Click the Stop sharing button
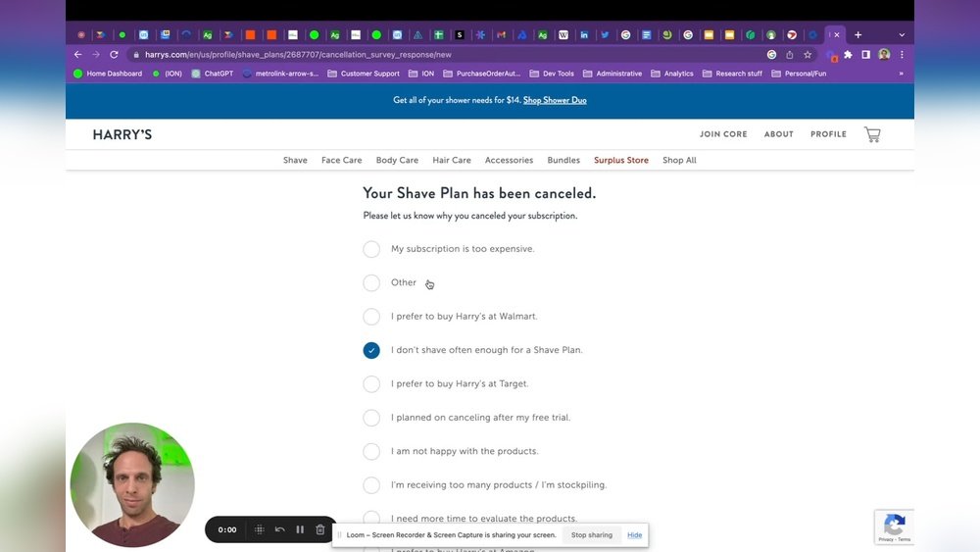The height and width of the screenshot is (552, 980). [x=591, y=535]
